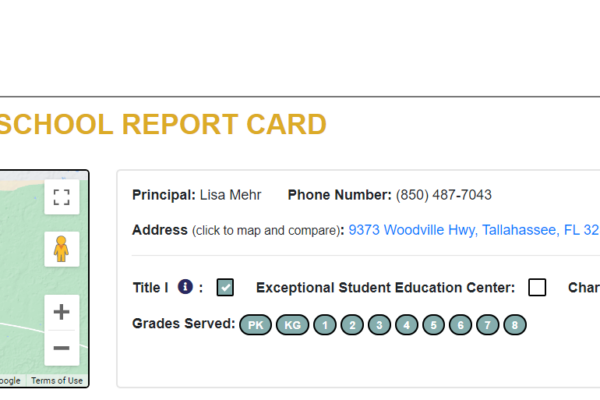
Task: Click the grade 3 badge
Action: coord(379,325)
